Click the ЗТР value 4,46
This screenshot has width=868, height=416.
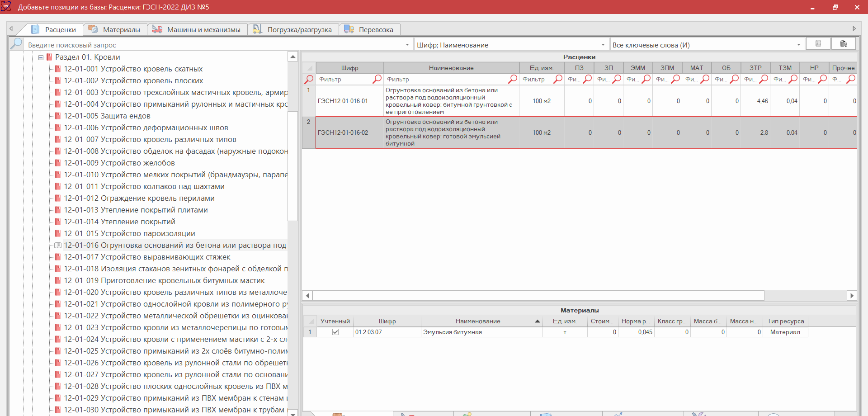point(762,101)
